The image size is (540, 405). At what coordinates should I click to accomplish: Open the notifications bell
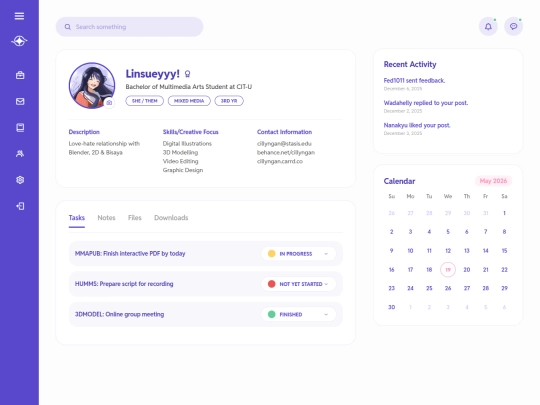488,27
